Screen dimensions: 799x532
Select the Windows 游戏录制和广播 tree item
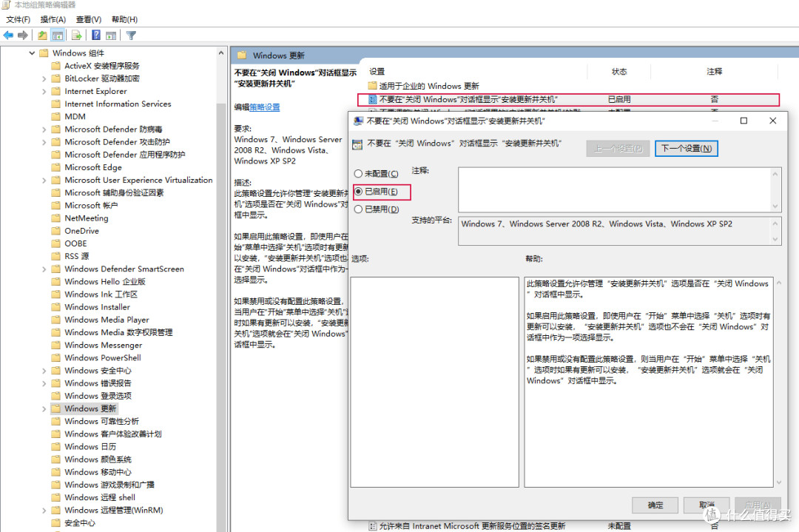pos(109,485)
